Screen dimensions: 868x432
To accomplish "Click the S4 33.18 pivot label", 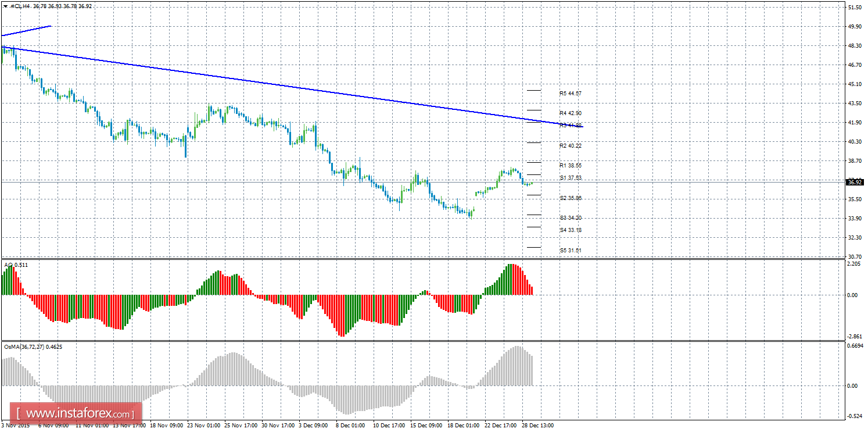I will click(571, 230).
